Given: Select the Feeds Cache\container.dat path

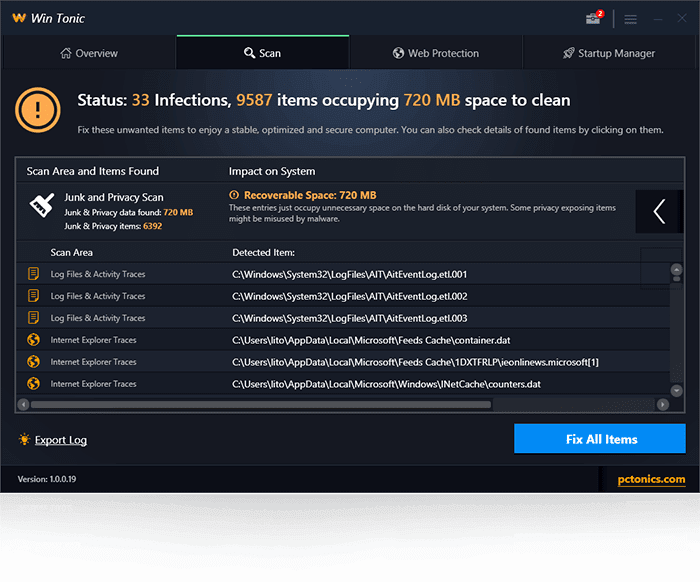Looking at the screenshot, I should tap(371, 340).
